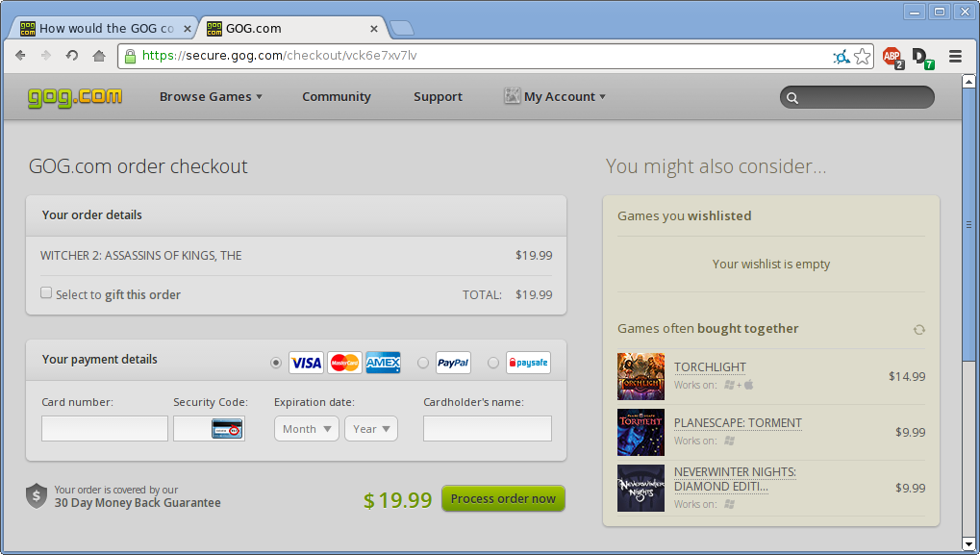This screenshot has height=555, width=980.
Task: Open the expiration Year dropdown
Action: 371,429
